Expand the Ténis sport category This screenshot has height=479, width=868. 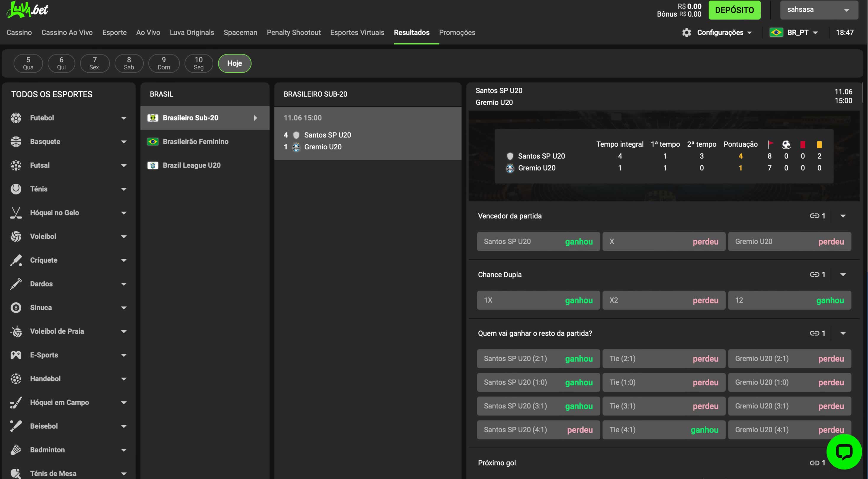(x=124, y=189)
